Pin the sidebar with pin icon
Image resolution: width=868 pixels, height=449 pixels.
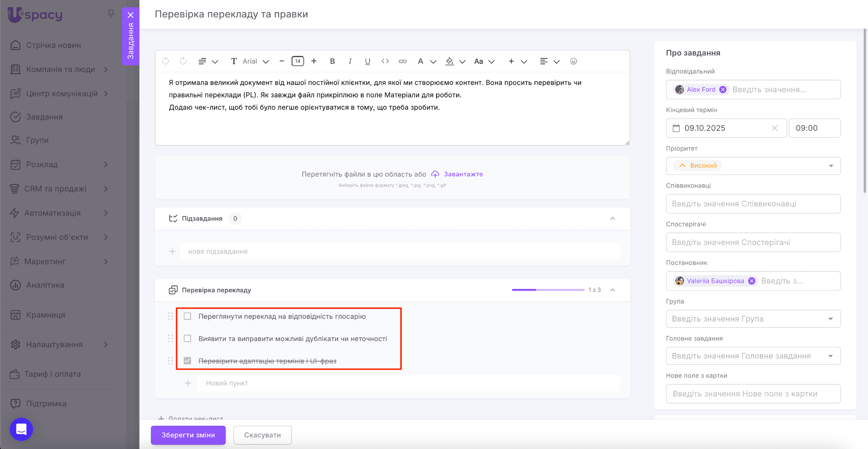click(111, 14)
